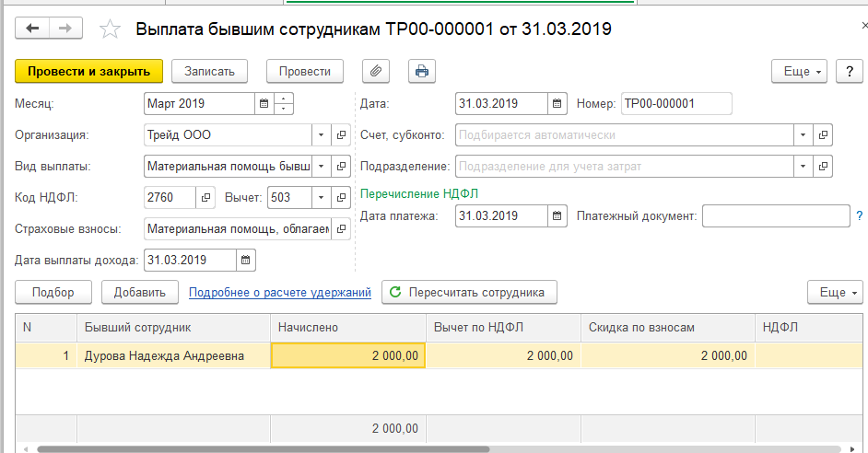Click the Пересчитать сотрудника button
Viewport: 868px width, 453px height.
tap(469, 293)
